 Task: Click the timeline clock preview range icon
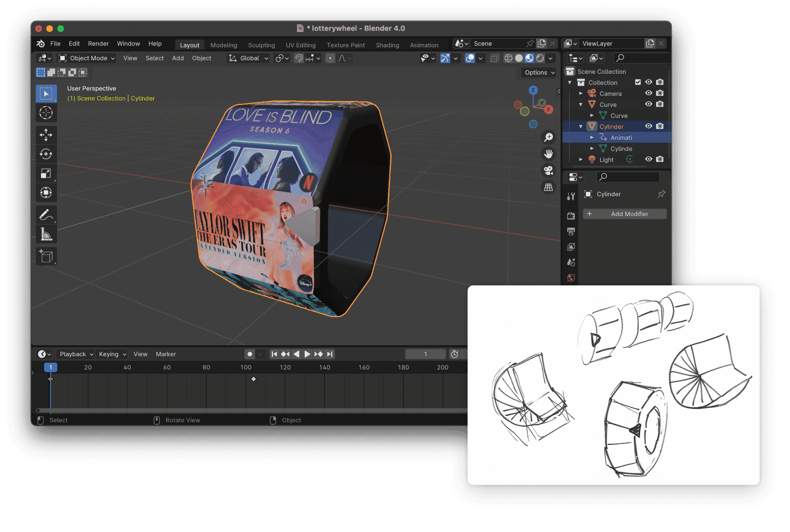pos(455,354)
